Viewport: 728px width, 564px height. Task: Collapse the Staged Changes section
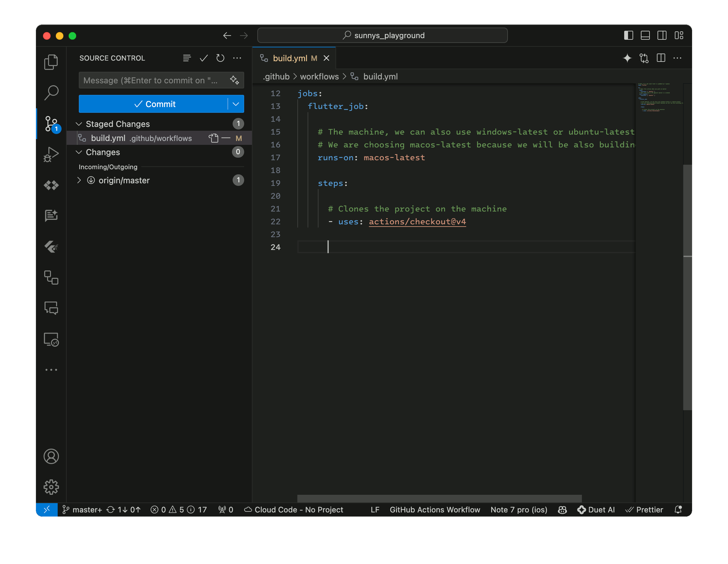tap(79, 124)
